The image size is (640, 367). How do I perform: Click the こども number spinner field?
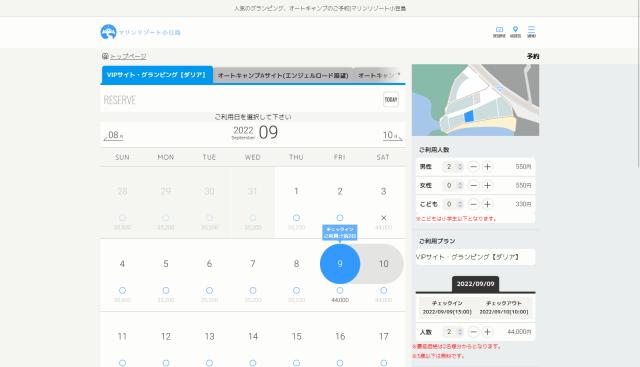[453, 204]
